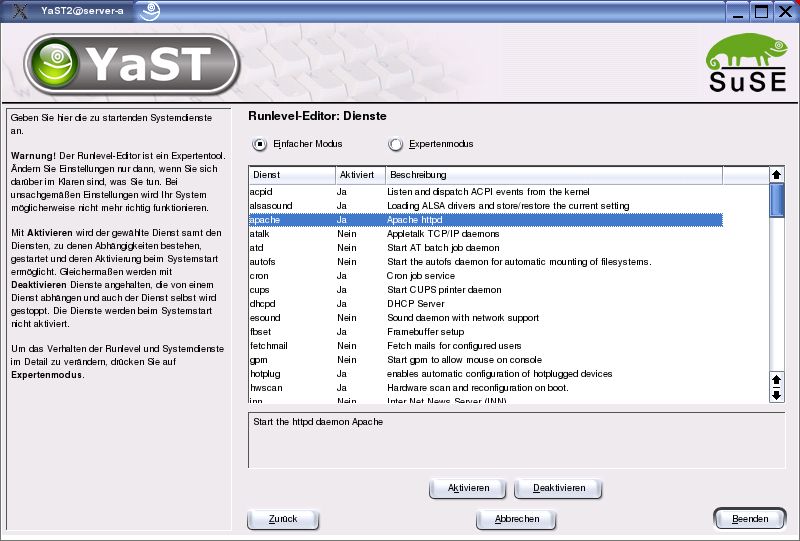Click 'Sound daemon with network support' description
Screen dimensions: 800x541
[x=463, y=318]
